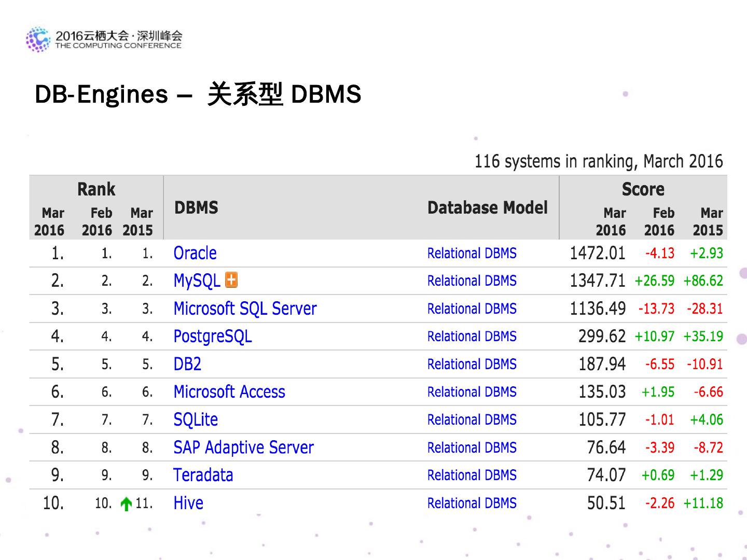Click the score value 76.64
Screen dimensions: 747x560
pos(606,447)
